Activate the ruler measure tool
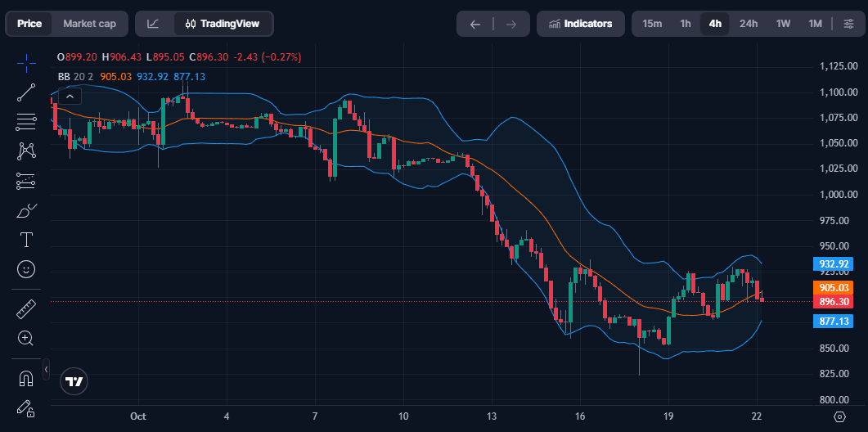Viewport: 868px width, 432px height. coord(26,308)
